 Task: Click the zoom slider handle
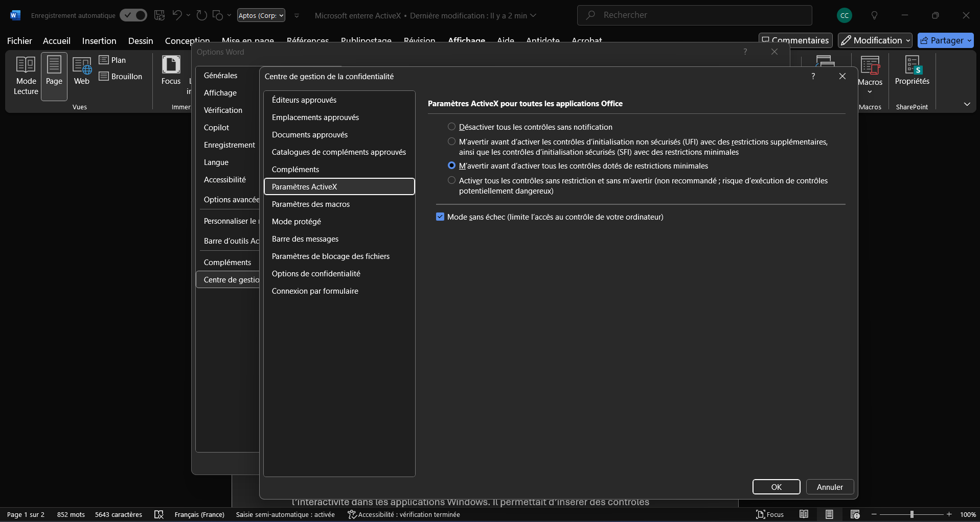[x=912, y=514]
